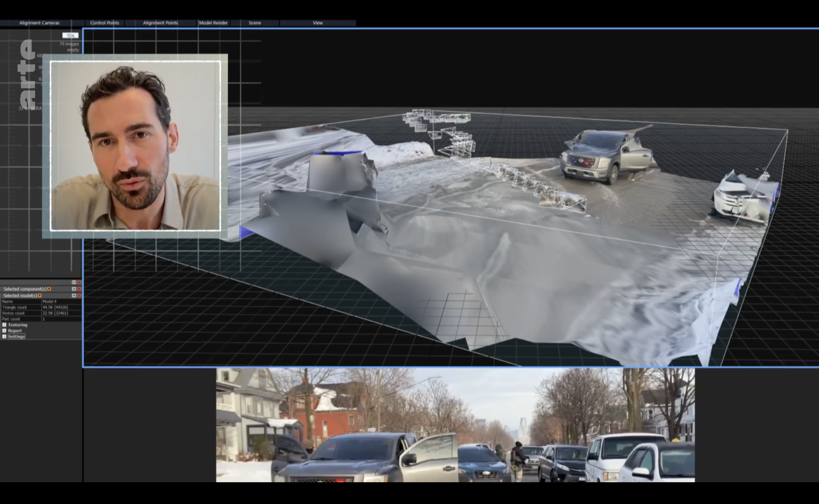Click the Part count value 1
This screenshot has width=819, height=504.
point(44,319)
